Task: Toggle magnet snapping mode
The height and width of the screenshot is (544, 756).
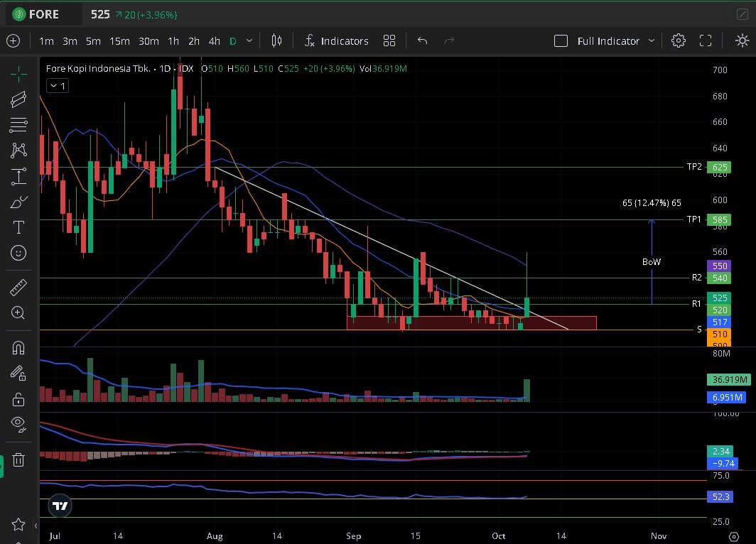Action: pyautogui.click(x=18, y=347)
